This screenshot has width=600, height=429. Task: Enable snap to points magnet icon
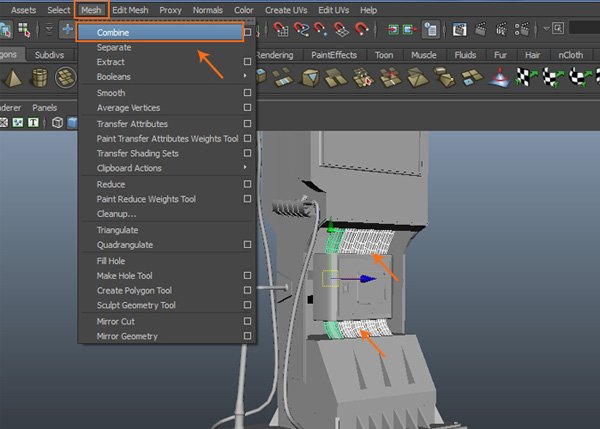pyautogui.click(x=321, y=29)
